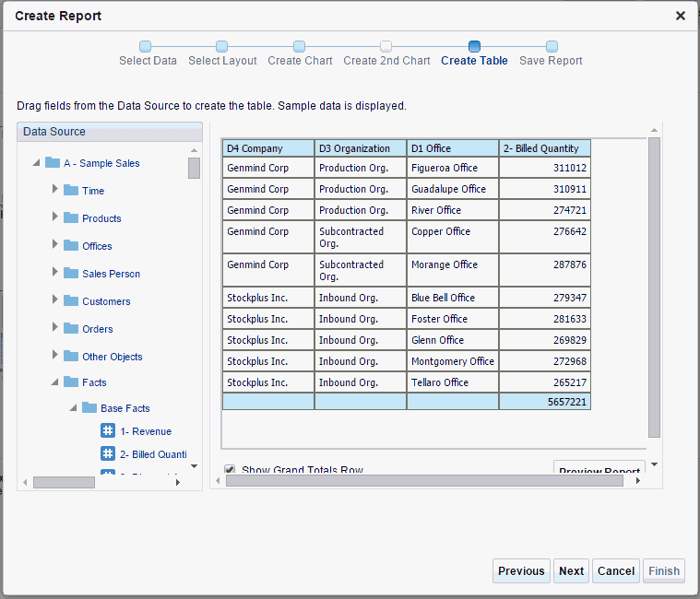Viewport: 700px width, 599px height.
Task: Toggle the Show Grand Totals Row checkbox
Action: pyautogui.click(x=230, y=470)
